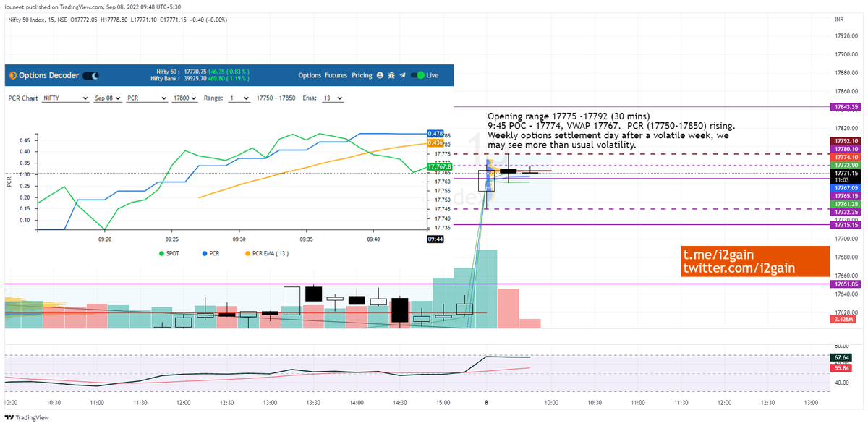The height and width of the screenshot is (426, 868).
Task: Open the Pricing menu
Action: tap(362, 75)
